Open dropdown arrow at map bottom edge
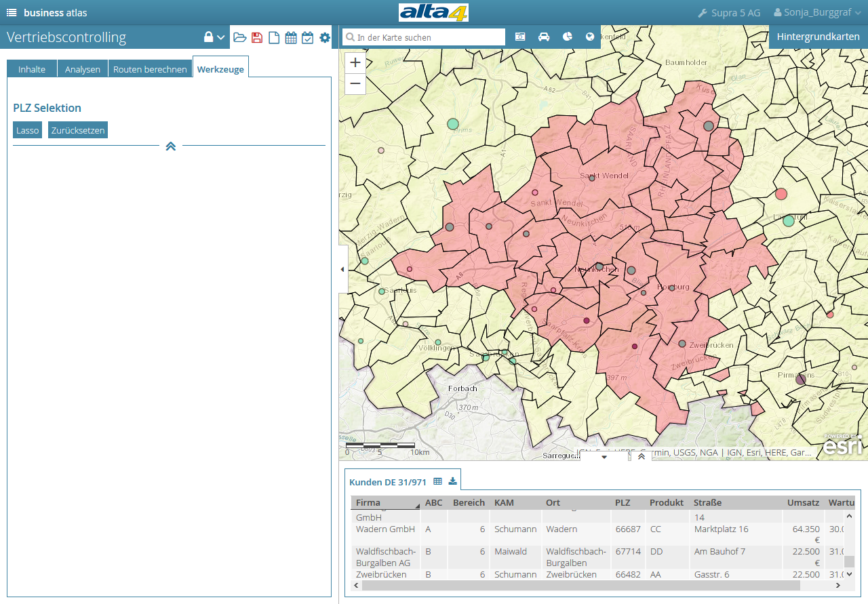The height and width of the screenshot is (604, 868). [x=605, y=457]
